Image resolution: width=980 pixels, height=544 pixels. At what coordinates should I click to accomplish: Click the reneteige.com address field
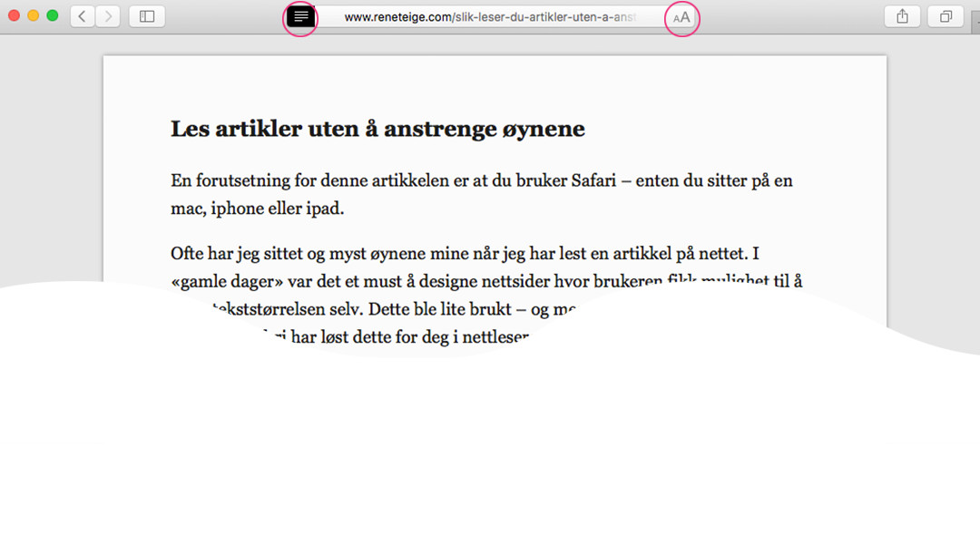[x=491, y=17]
